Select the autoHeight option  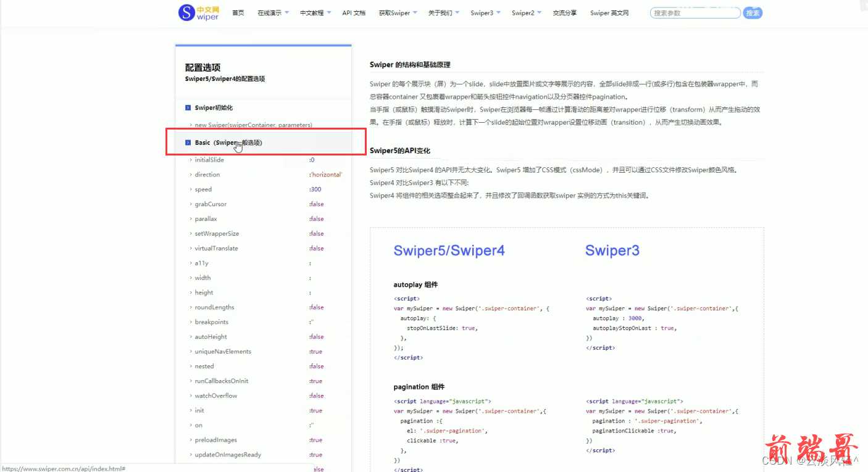click(211, 337)
